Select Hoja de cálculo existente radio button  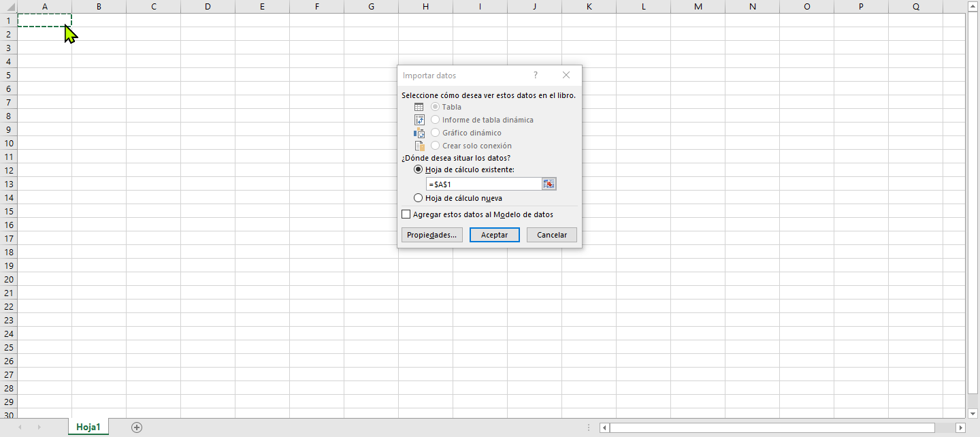(x=419, y=169)
